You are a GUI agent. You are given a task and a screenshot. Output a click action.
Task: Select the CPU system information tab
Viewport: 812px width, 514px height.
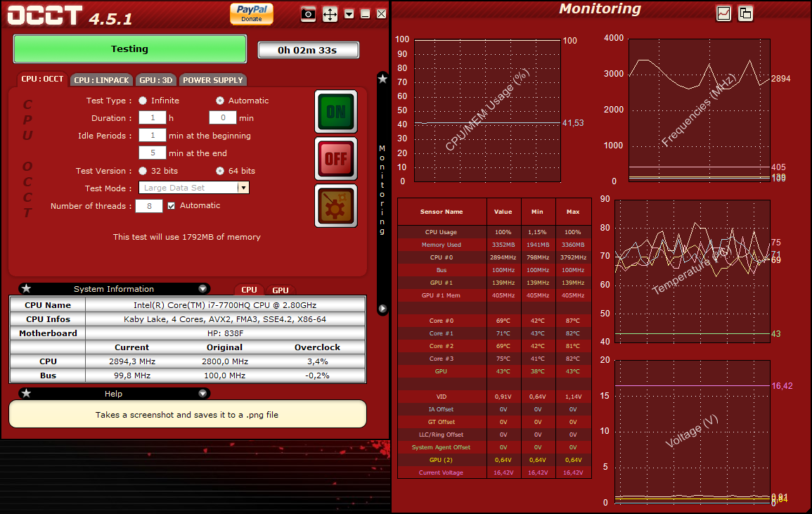(249, 290)
